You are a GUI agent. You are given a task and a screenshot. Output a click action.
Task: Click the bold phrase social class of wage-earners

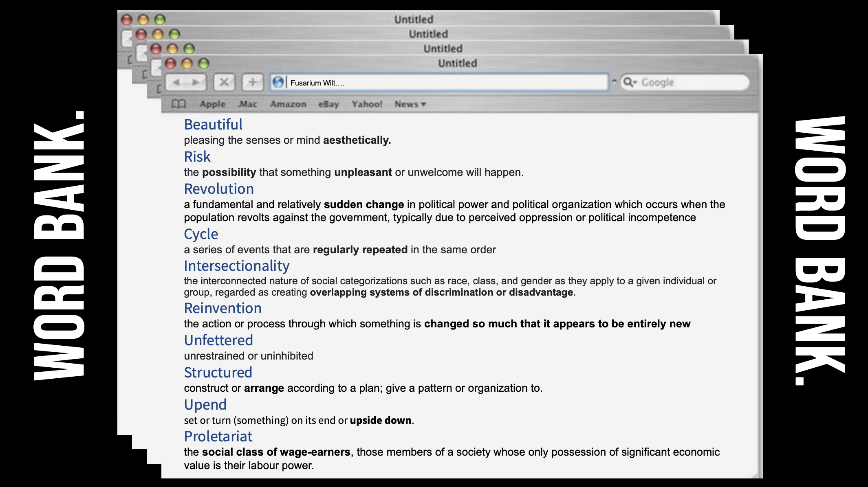click(x=276, y=452)
